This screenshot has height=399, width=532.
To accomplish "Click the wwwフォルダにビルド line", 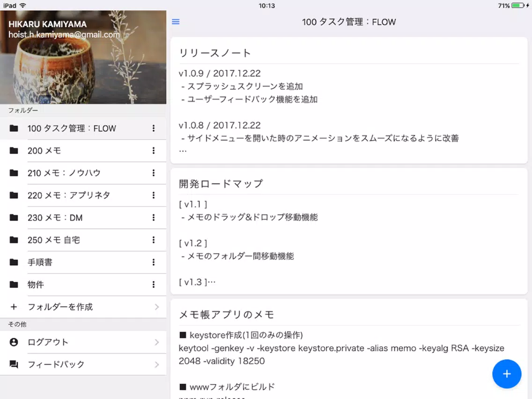I will coord(227,387).
